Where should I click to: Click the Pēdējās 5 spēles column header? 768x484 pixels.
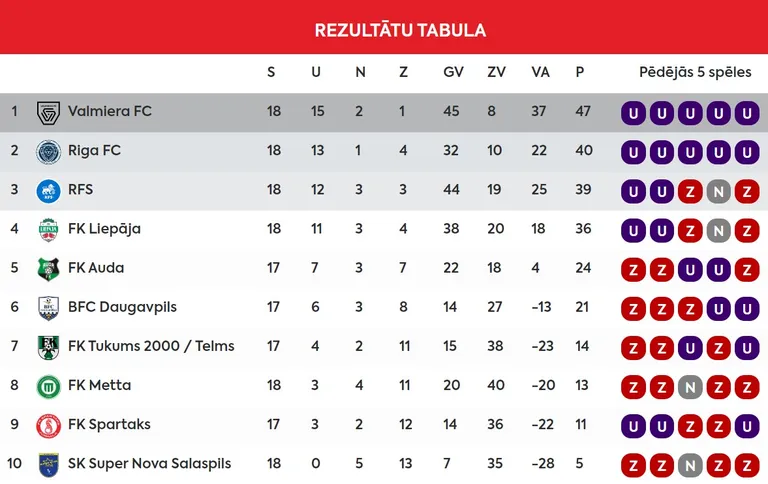click(695, 73)
